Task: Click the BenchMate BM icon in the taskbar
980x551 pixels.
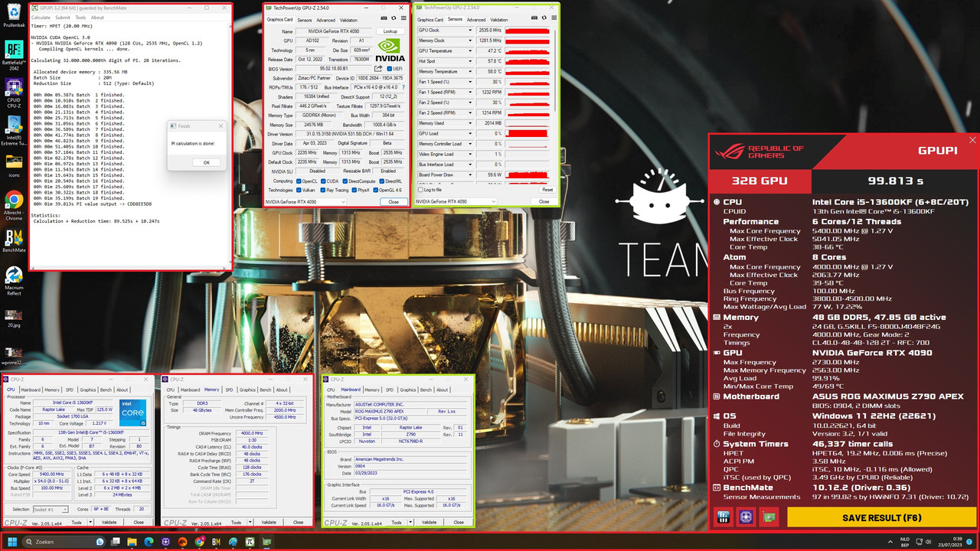Action: [x=216, y=542]
